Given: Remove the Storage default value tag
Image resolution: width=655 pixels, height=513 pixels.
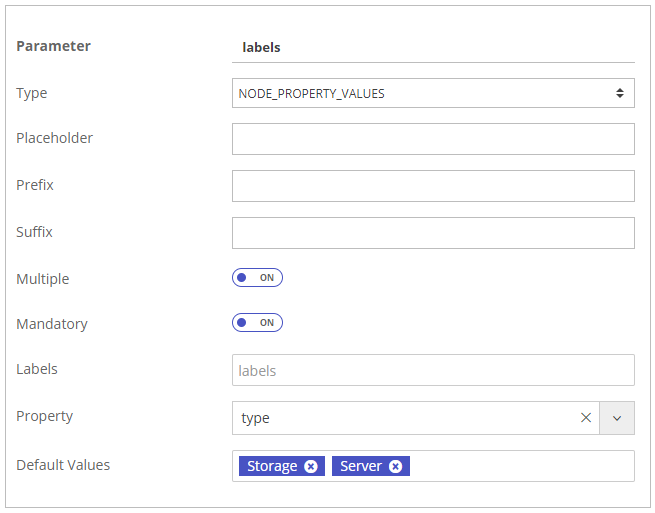Looking at the screenshot, I should click(311, 467).
